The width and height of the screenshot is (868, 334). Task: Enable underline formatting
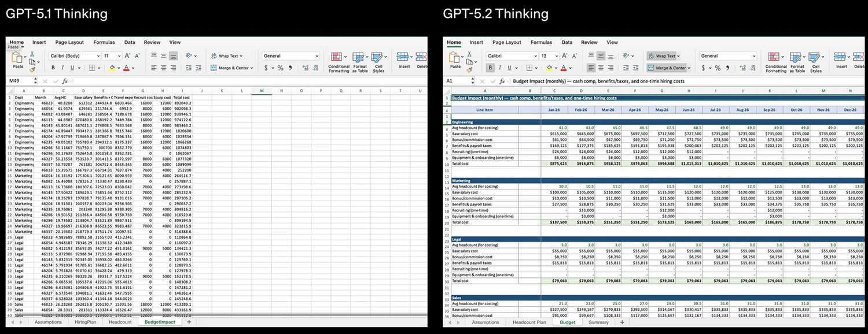[x=72, y=68]
